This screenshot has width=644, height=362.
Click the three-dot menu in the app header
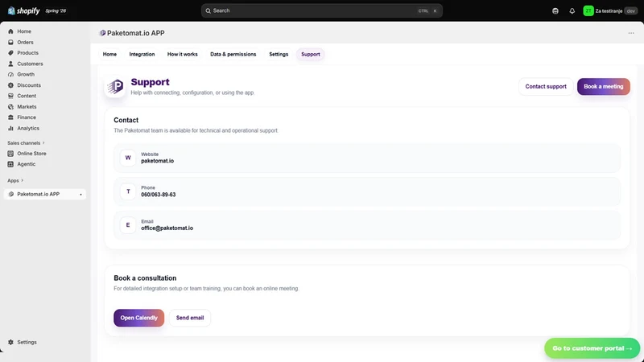pos(631,33)
